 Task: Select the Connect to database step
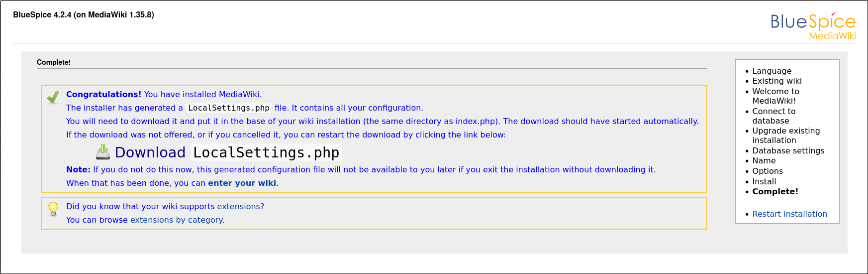coord(774,116)
